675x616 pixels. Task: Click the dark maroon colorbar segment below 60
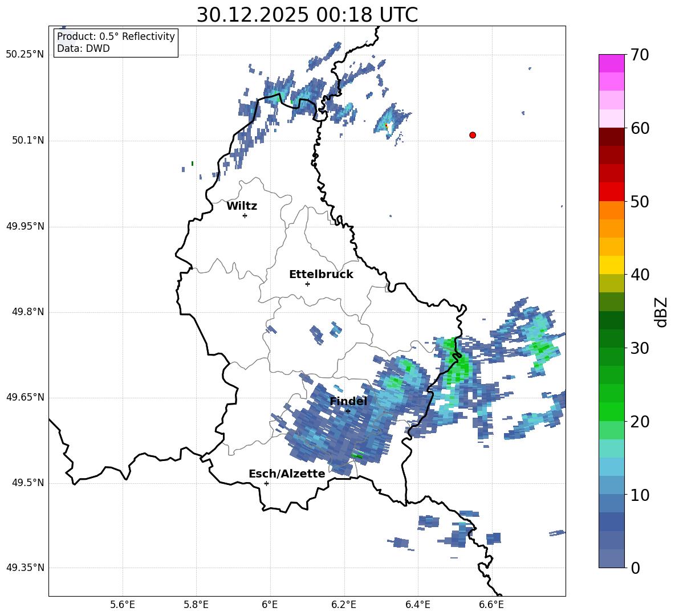pos(612,137)
